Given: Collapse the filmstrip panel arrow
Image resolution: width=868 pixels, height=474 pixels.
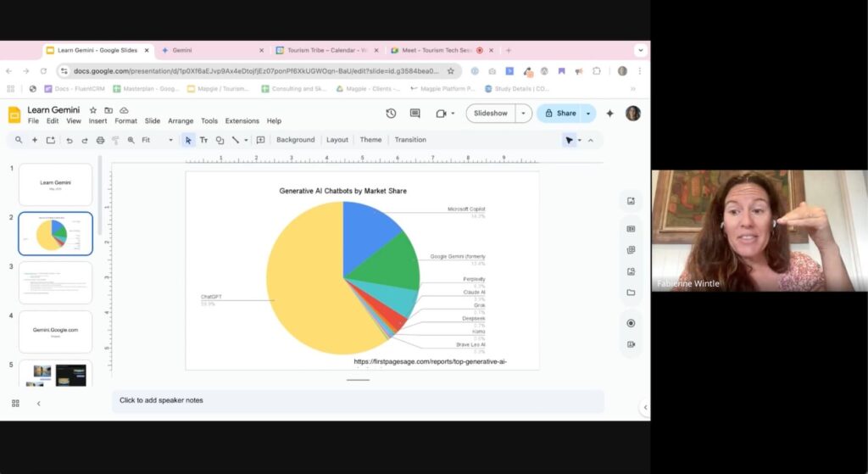Looking at the screenshot, I should pos(38,403).
